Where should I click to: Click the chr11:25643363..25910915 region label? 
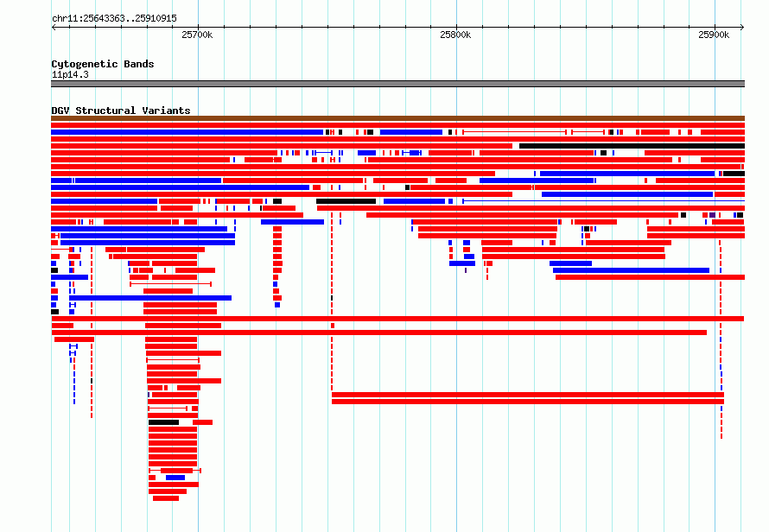(114, 18)
